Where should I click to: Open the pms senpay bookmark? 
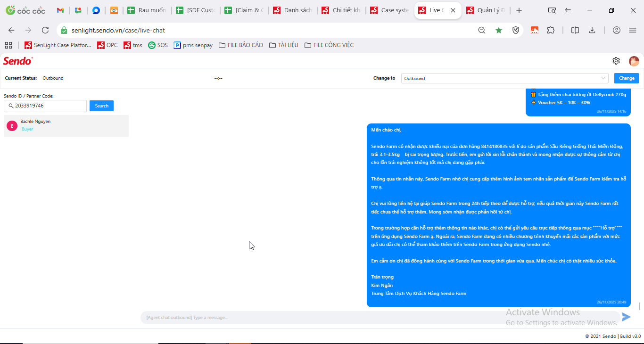tap(193, 45)
